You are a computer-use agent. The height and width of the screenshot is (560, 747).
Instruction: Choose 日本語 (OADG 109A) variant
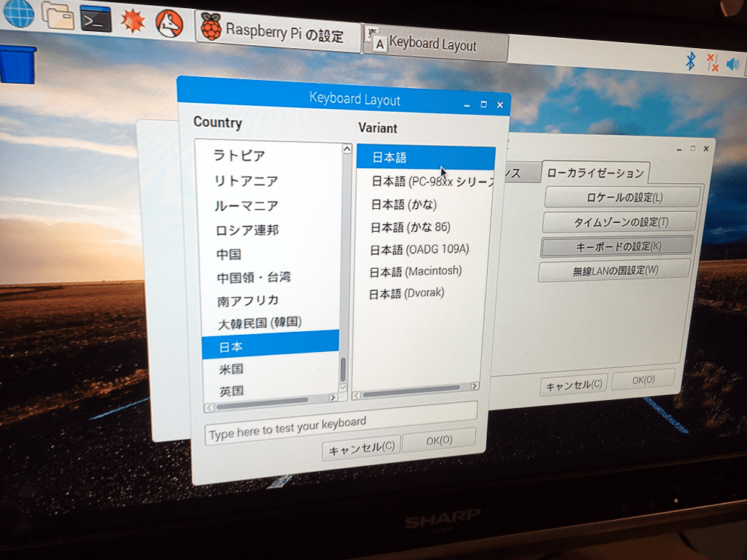click(421, 249)
